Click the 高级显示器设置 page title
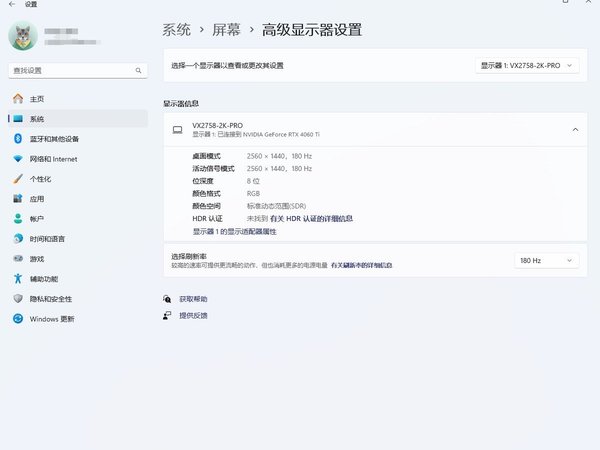The height and width of the screenshot is (450, 600). coord(312,29)
